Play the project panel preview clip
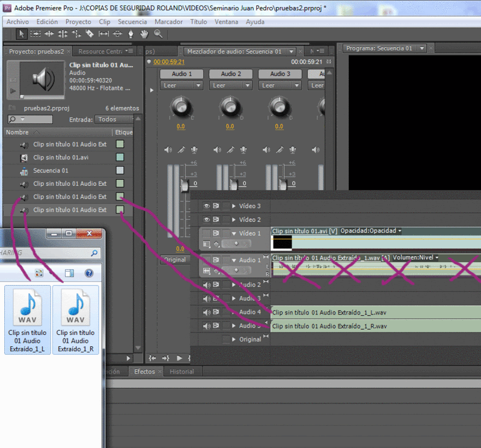The width and height of the screenshot is (481, 448). [13, 91]
